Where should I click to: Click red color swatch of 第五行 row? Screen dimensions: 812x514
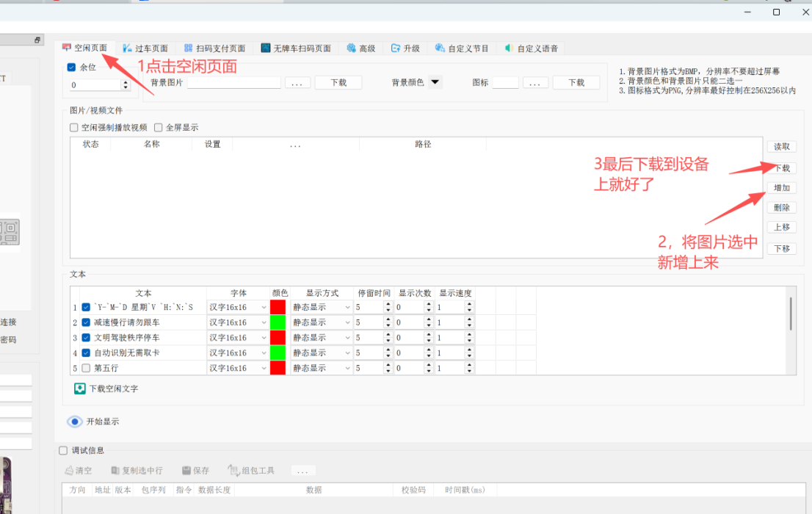278,368
